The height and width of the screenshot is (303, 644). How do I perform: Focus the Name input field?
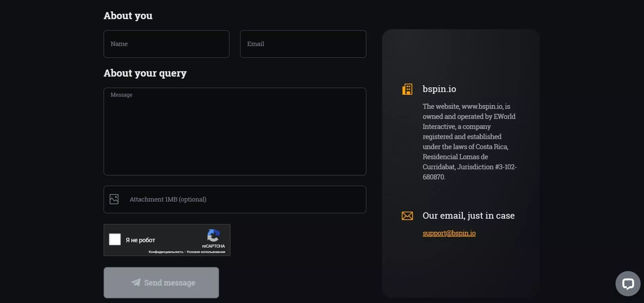(x=166, y=44)
